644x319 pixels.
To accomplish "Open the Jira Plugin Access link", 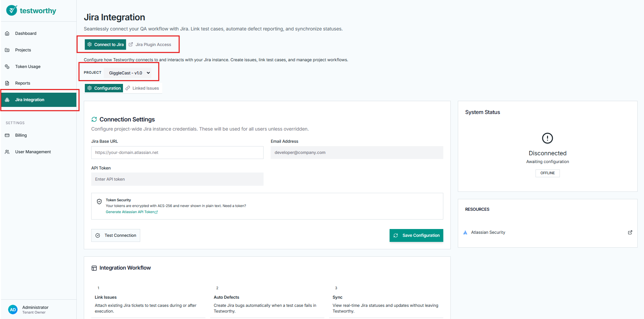I will pos(150,44).
